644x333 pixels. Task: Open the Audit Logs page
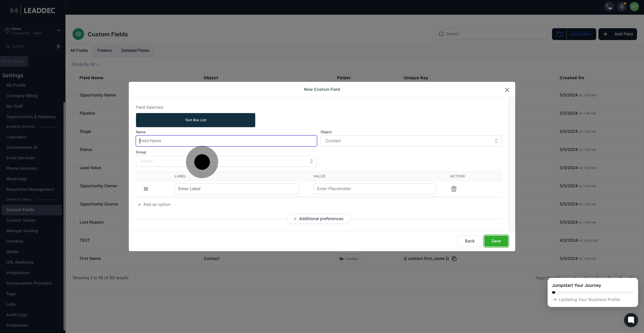[x=16, y=315]
